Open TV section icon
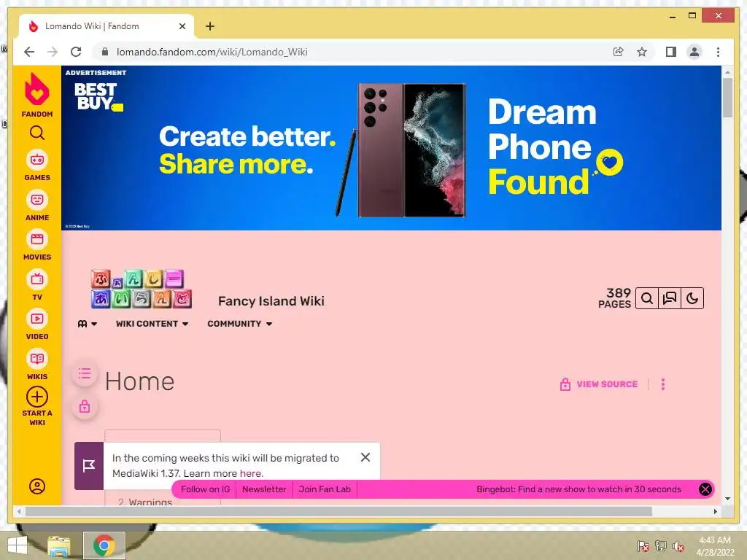Image resolution: width=747 pixels, height=560 pixels. coord(37,279)
